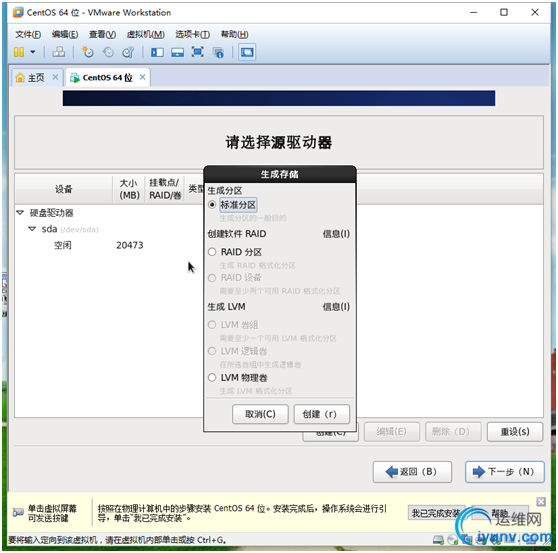This screenshot has height=553, width=558.
Task: Go back with the 返回 (B) button
Action: [x=412, y=472]
